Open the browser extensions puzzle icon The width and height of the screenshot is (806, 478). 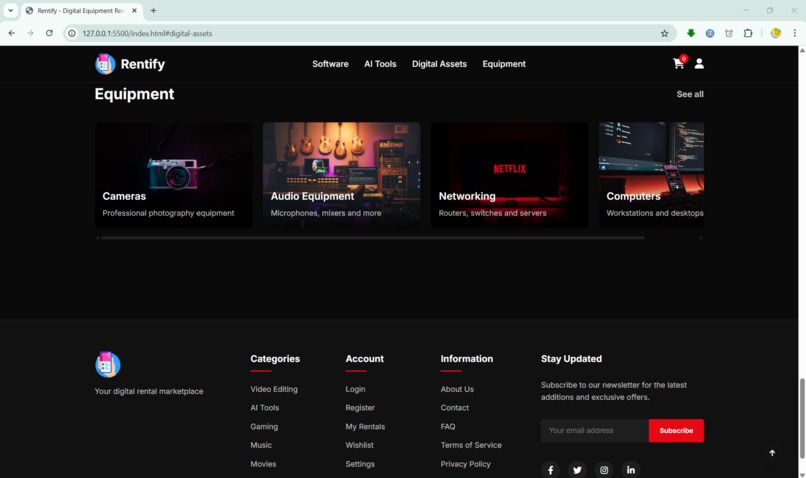pyautogui.click(x=748, y=33)
